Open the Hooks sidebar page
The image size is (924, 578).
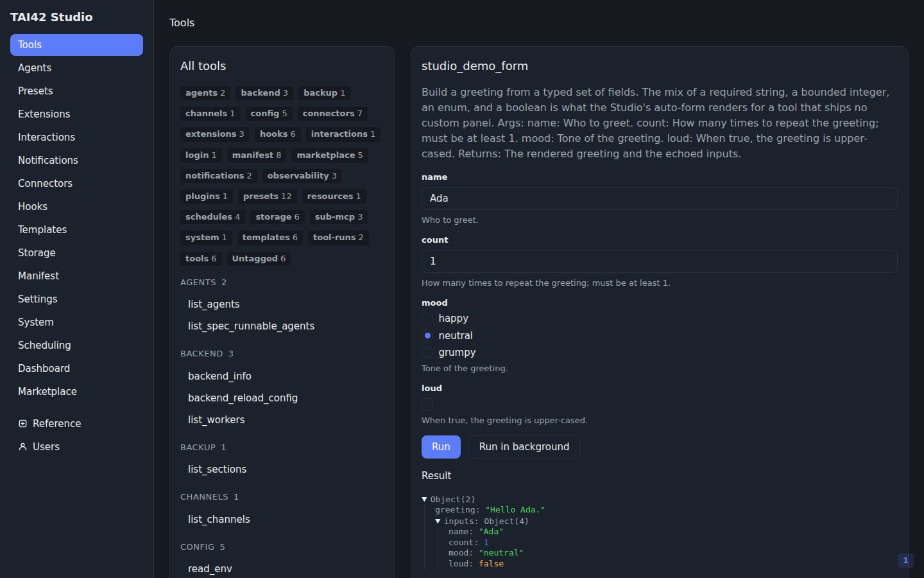[x=76, y=207]
